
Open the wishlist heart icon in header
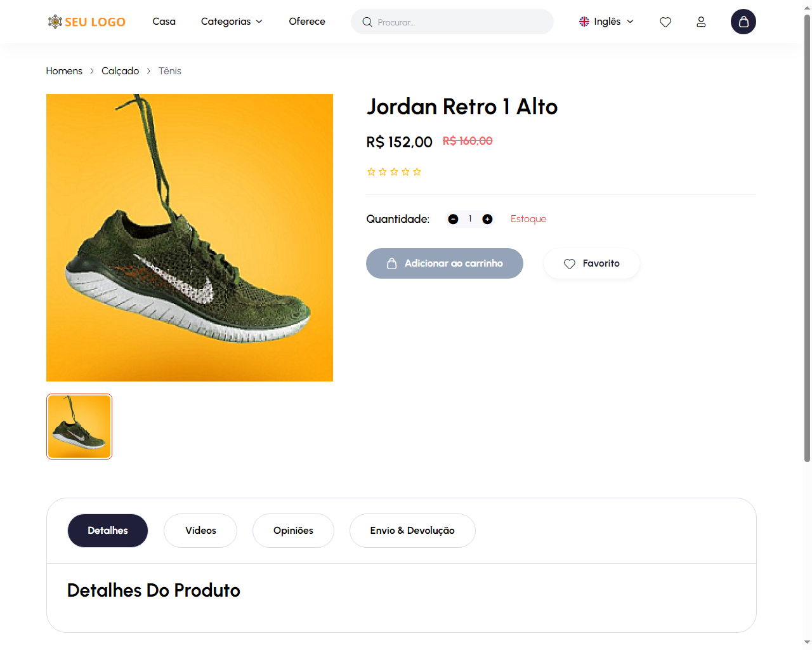tap(665, 22)
